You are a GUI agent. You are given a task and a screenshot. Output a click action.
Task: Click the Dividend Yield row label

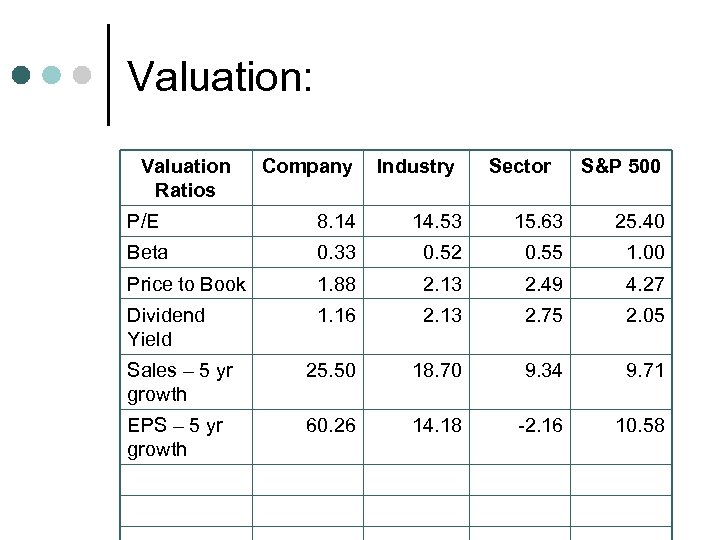tap(166, 327)
